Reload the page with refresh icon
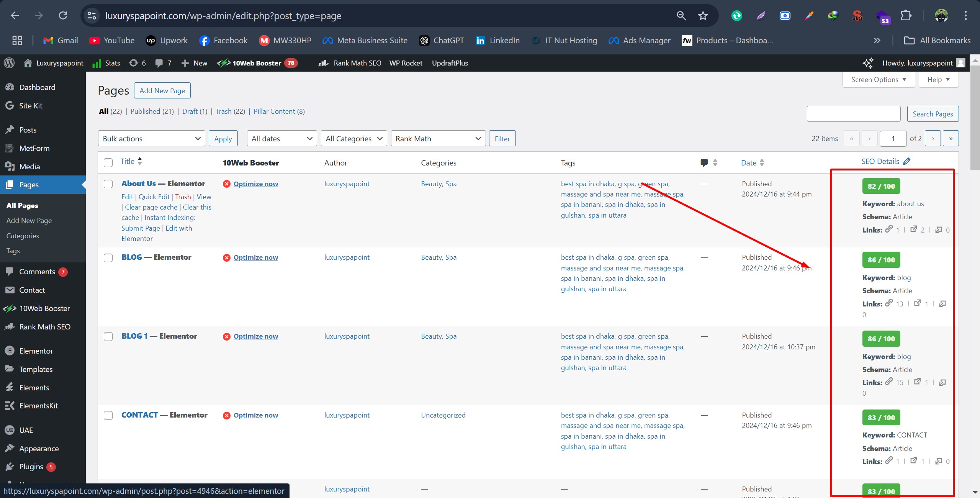This screenshot has height=498, width=980. 63,16
